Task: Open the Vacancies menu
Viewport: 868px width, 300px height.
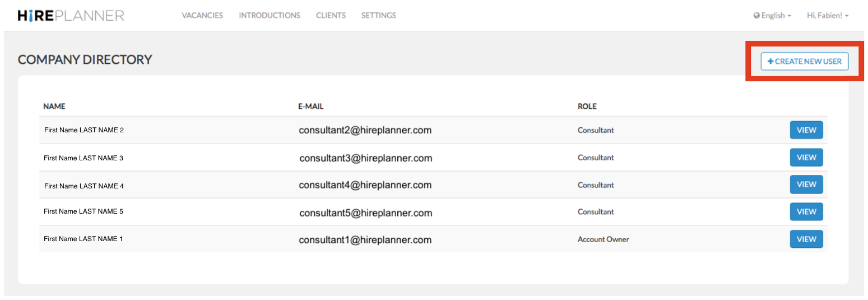Action: [x=202, y=16]
